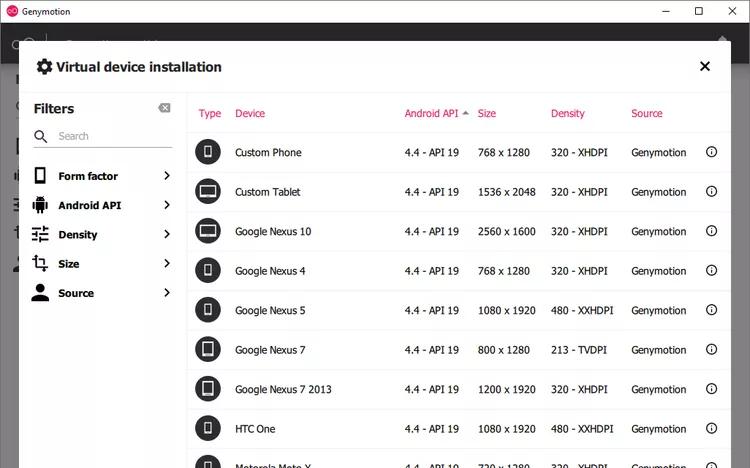Image resolution: width=750 pixels, height=468 pixels.
Task: Click the 1536 x 2048 size cell
Action: pos(507,192)
